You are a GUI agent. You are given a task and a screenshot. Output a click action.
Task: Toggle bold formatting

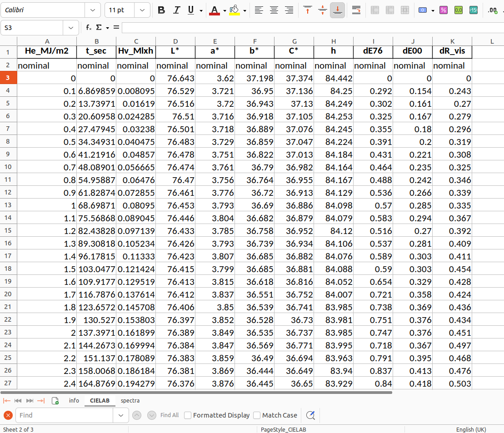tap(161, 10)
